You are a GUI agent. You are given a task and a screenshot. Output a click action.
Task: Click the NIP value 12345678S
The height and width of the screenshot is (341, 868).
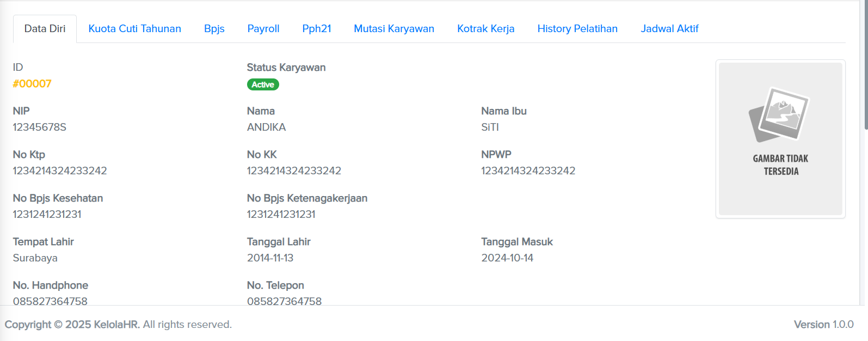39,127
